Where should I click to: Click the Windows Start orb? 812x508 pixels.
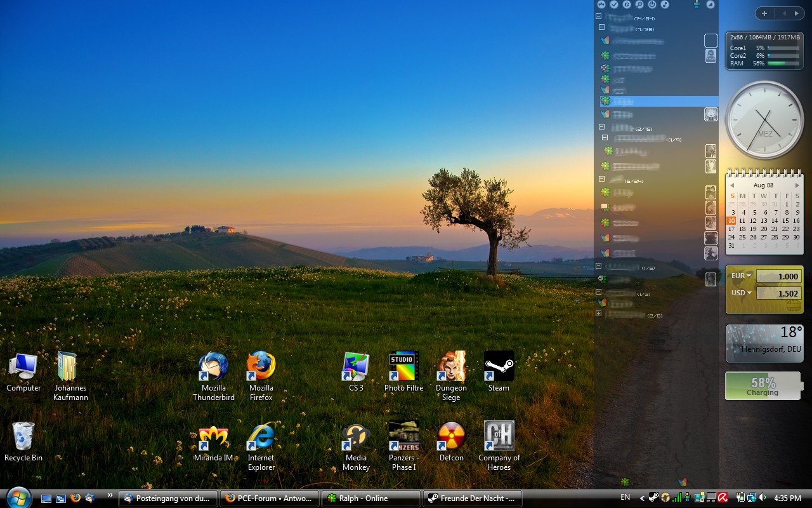click(18, 497)
